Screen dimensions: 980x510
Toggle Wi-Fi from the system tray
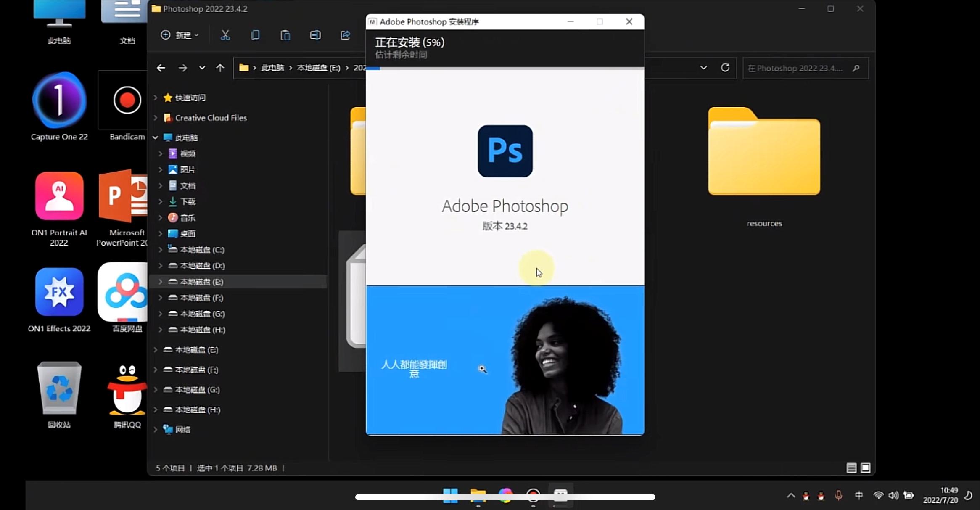pos(879,495)
